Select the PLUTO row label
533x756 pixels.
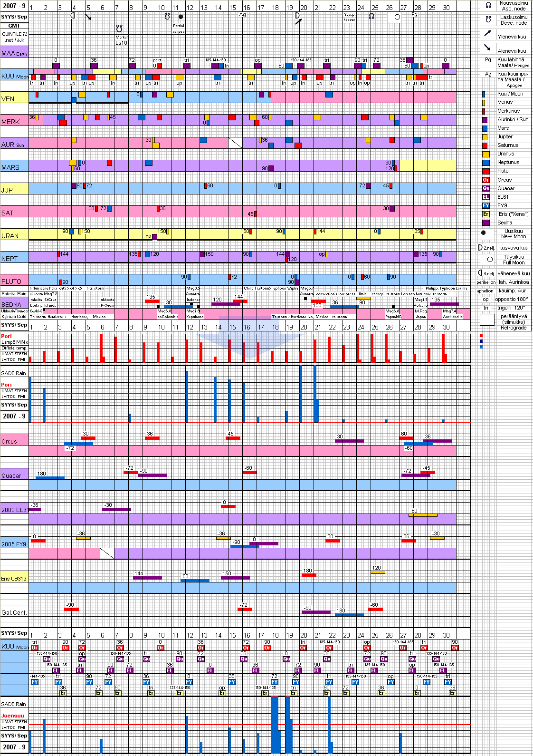11,281
